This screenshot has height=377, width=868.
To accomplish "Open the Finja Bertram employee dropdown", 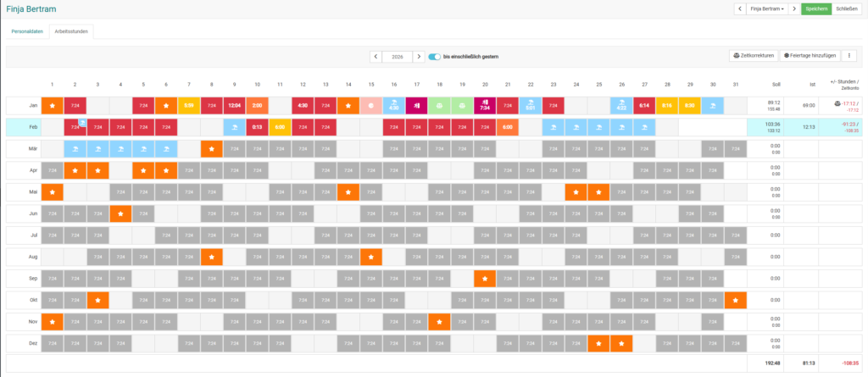I will (766, 8).
